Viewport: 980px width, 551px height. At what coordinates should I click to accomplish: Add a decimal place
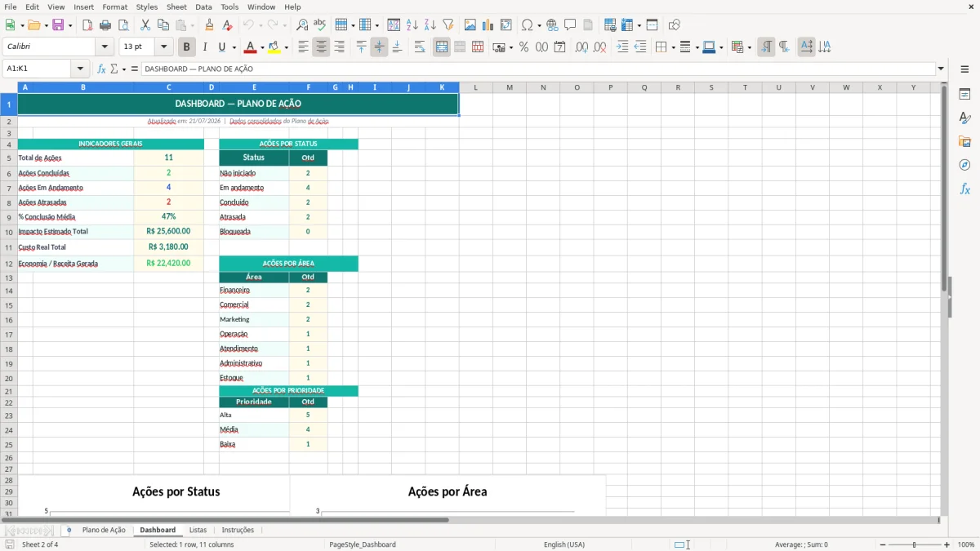581,47
